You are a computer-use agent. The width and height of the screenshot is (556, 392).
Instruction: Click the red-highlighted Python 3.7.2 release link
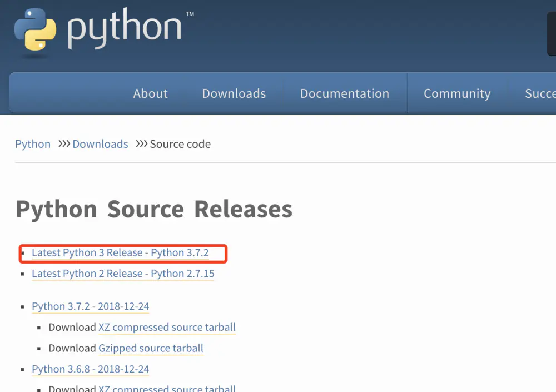click(x=122, y=252)
